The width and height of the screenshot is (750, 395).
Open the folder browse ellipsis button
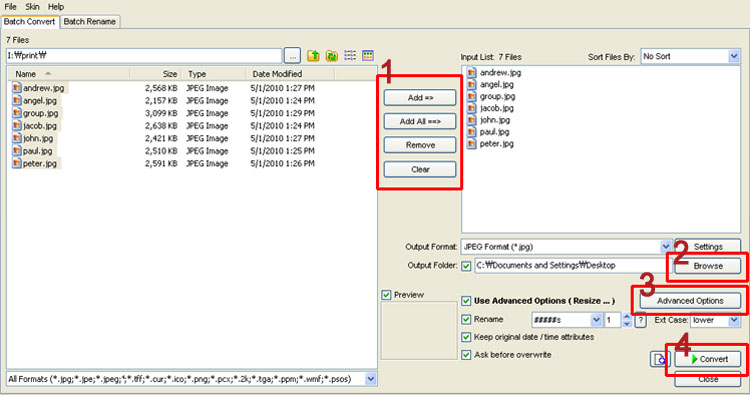[x=292, y=55]
